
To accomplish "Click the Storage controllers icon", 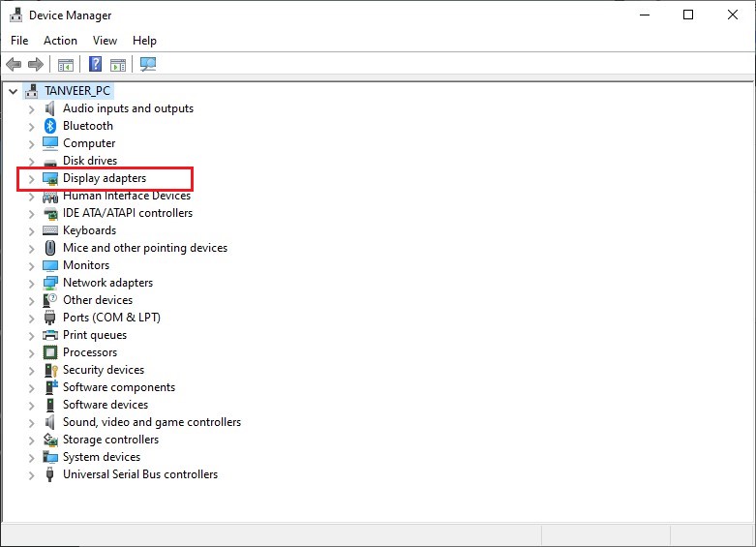I will click(50, 440).
